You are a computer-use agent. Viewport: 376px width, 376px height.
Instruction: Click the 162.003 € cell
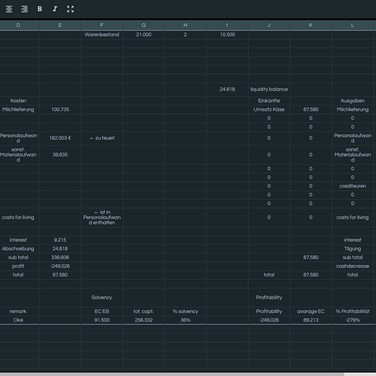pos(60,138)
